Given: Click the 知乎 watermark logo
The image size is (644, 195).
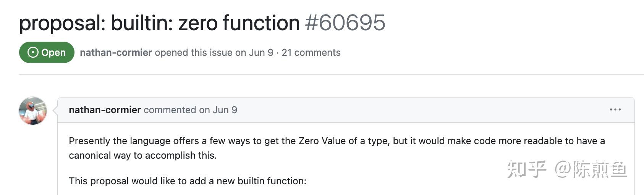Looking at the screenshot, I should [526, 169].
